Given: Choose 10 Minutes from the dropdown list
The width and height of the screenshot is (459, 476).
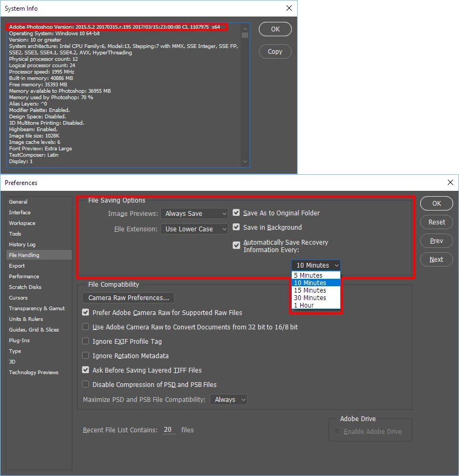Looking at the screenshot, I should click(x=316, y=283).
